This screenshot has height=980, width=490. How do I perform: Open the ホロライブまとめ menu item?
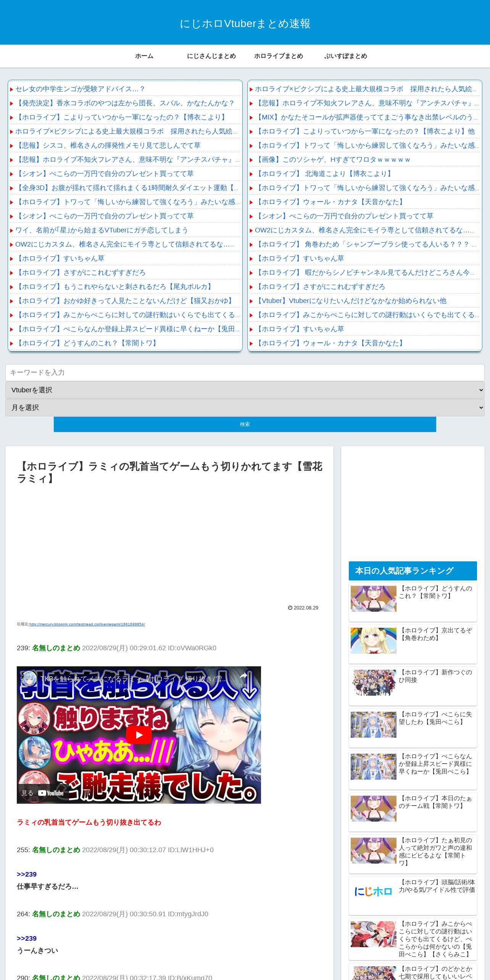279,56
